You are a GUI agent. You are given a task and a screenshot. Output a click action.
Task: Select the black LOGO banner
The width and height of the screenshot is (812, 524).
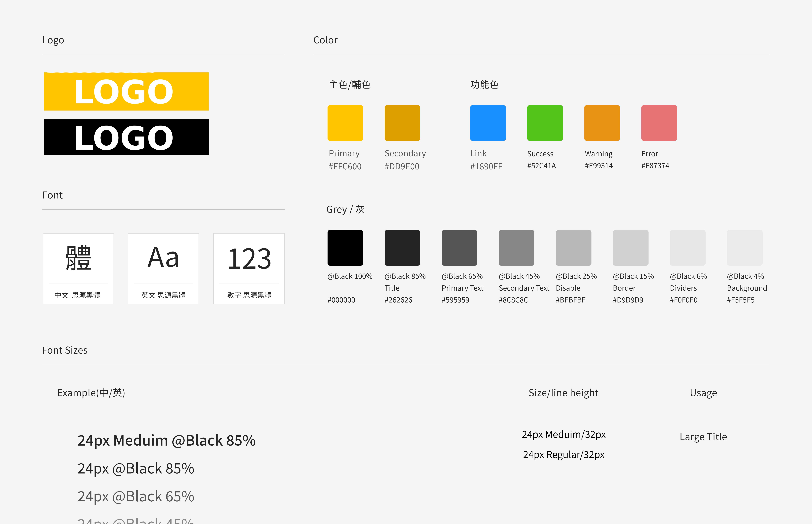[126, 137]
